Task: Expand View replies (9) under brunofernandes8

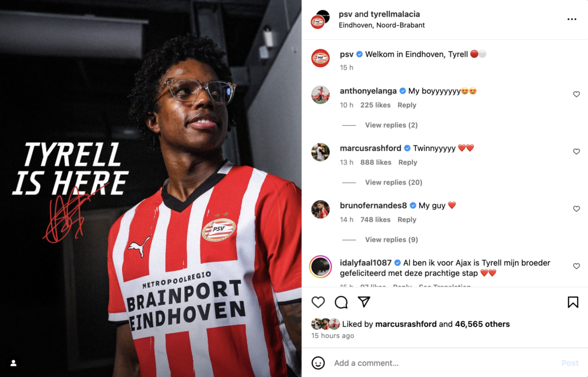Action: point(391,240)
